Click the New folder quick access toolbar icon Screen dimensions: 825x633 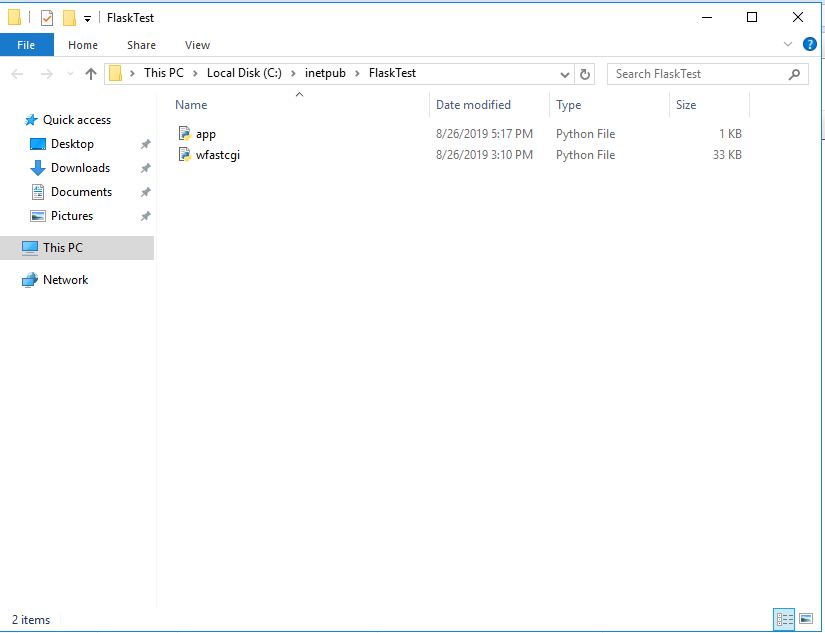69,18
